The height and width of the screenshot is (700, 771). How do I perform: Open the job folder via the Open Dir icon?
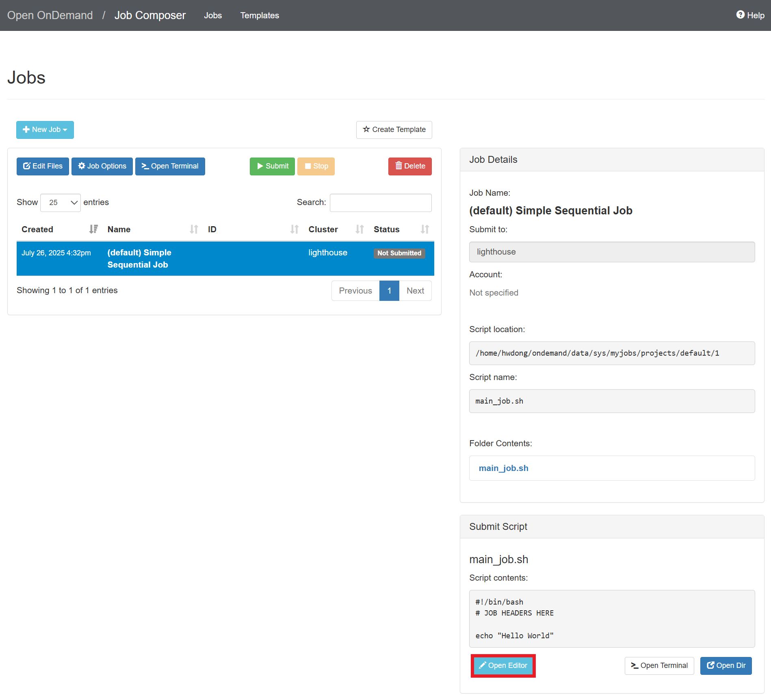point(711,665)
